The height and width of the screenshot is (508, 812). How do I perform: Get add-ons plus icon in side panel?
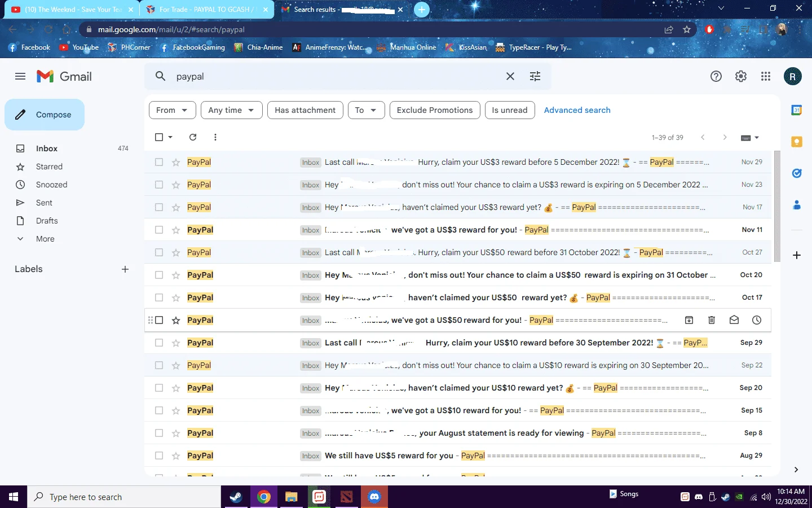[x=797, y=255]
